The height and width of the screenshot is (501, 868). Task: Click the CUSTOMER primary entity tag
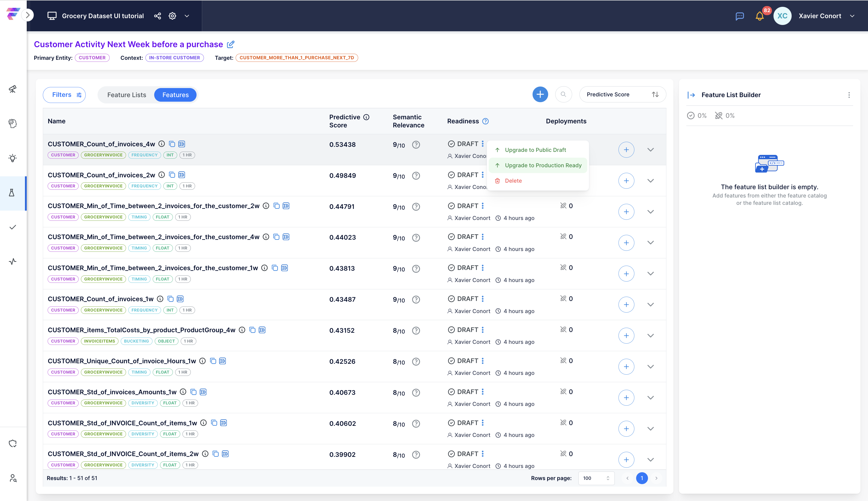[x=92, y=58]
